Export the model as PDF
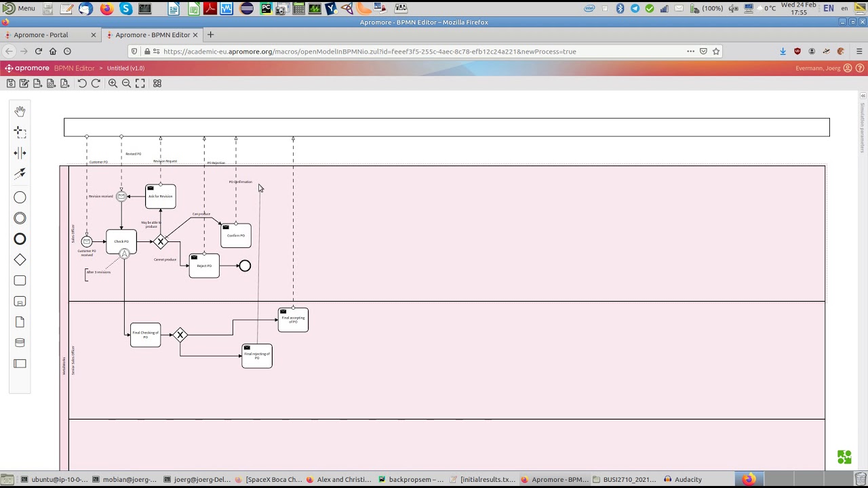 pos(64,83)
